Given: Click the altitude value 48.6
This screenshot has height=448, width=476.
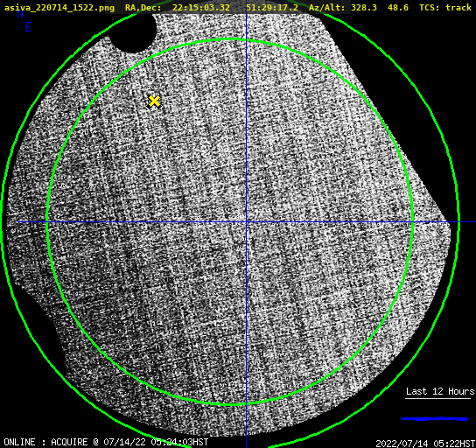Looking at the screenshot, I should tap(398, 7).
